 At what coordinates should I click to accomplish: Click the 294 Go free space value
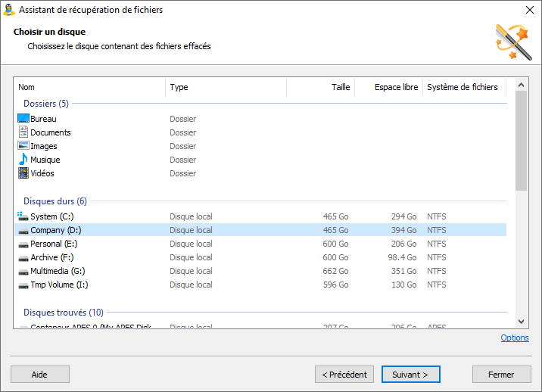click(403, 216)
